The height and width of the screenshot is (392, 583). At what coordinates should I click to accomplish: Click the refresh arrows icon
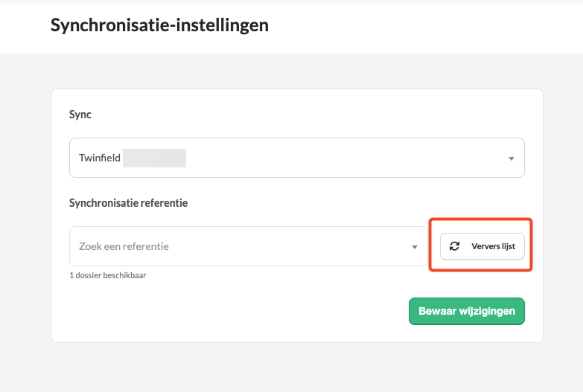pyautogui.click(x=454, y=246)
